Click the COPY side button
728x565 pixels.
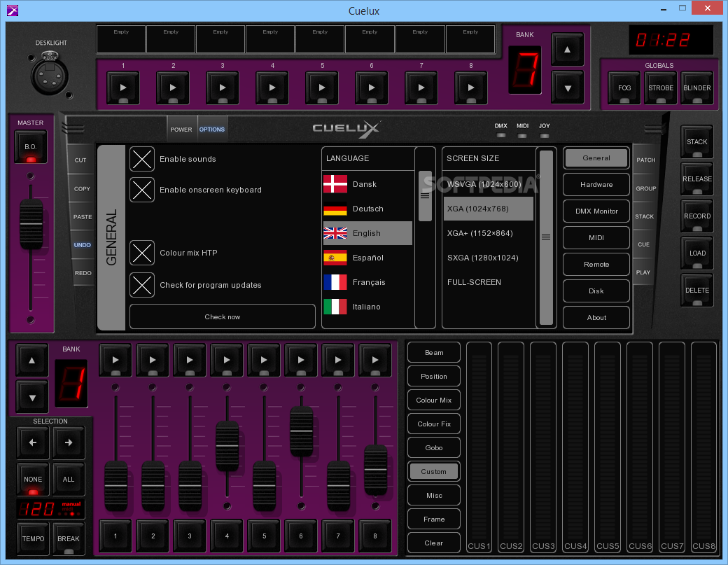tap(82, 188)
